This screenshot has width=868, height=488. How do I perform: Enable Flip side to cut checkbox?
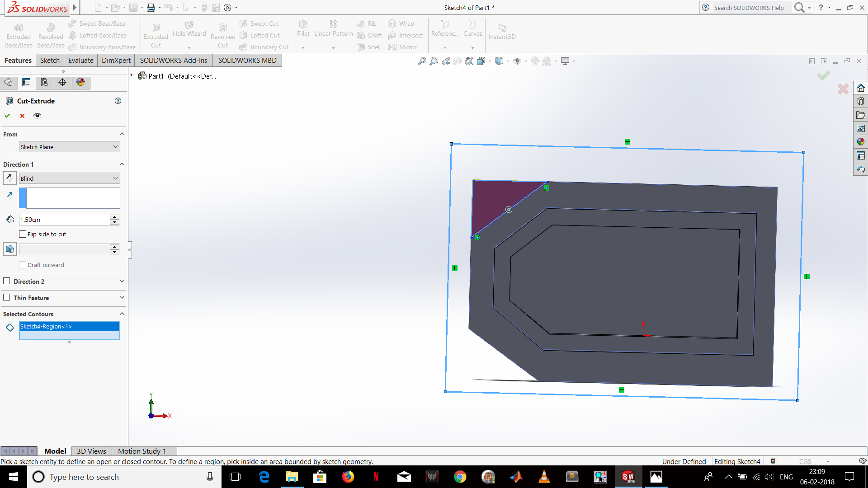pyautogui.click(x=23, y=234)
